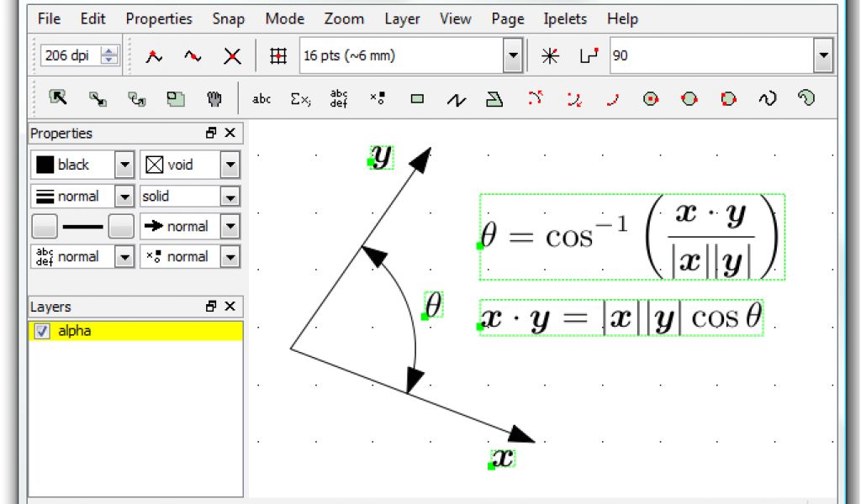
Task: Select the zigzag polyline tool
Action: pos(456,100)
